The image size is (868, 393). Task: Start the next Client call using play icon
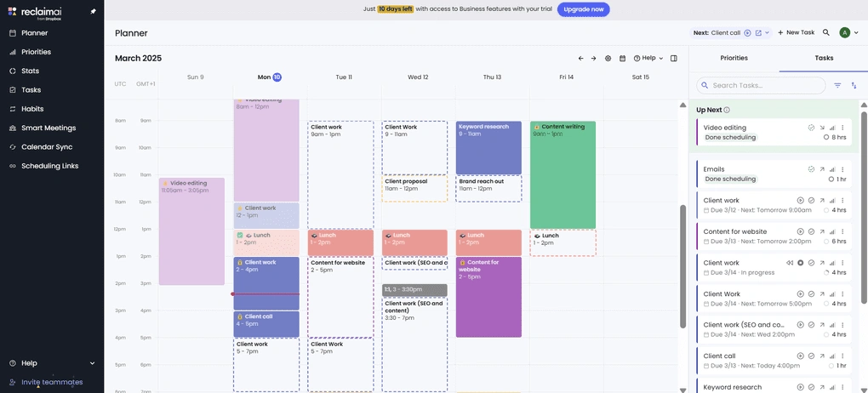click(747, 32)
